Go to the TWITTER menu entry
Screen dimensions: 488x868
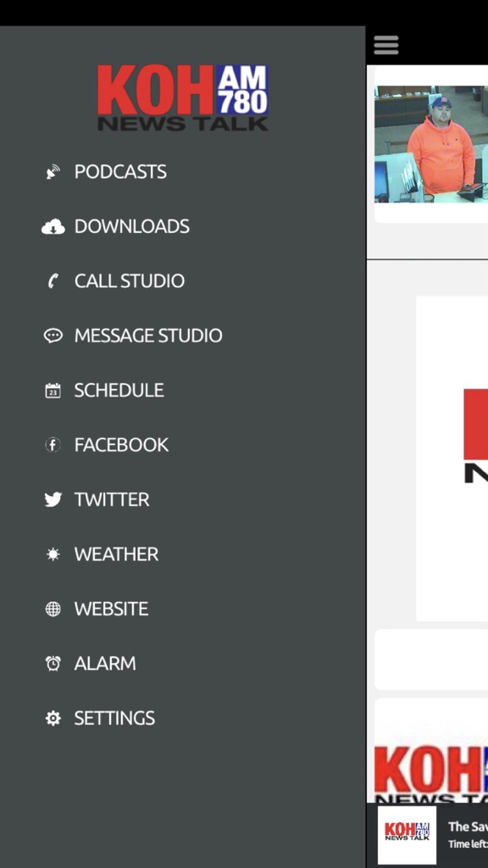pyautogui.click(x=112, y=499)
